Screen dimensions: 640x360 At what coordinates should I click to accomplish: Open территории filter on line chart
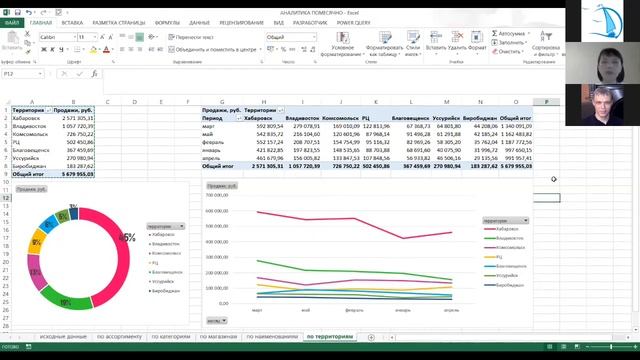(506, 220)
